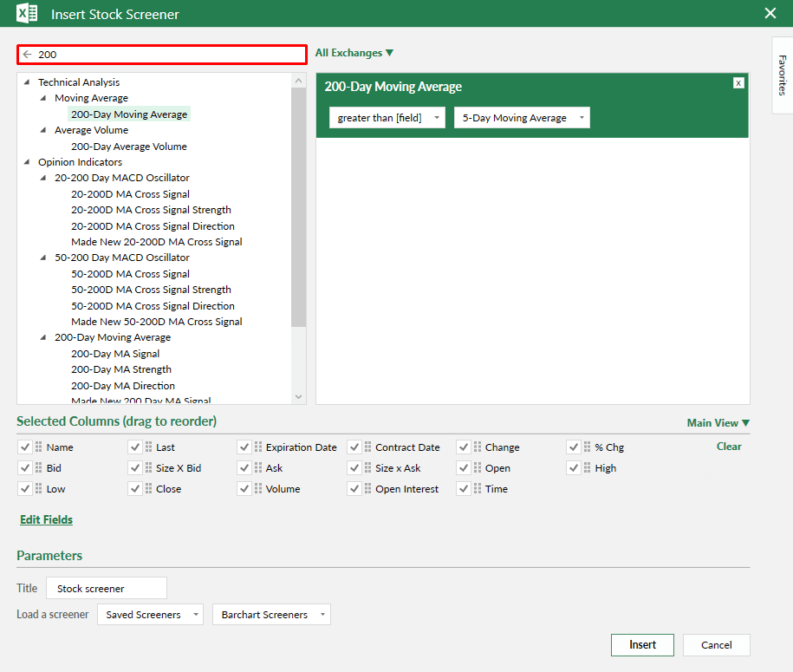
Task: Uncheck the Expiration Date column checkbox
Action: pyautogui.click(x=244, y=447)
